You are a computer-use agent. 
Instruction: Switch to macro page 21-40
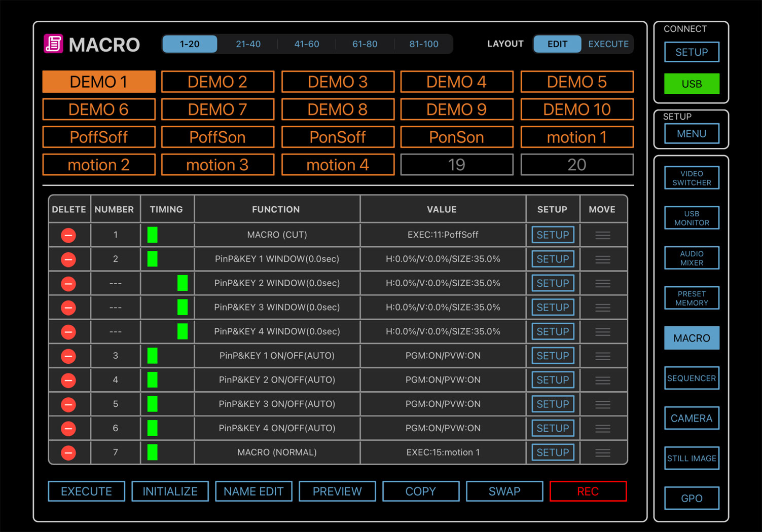248,44
